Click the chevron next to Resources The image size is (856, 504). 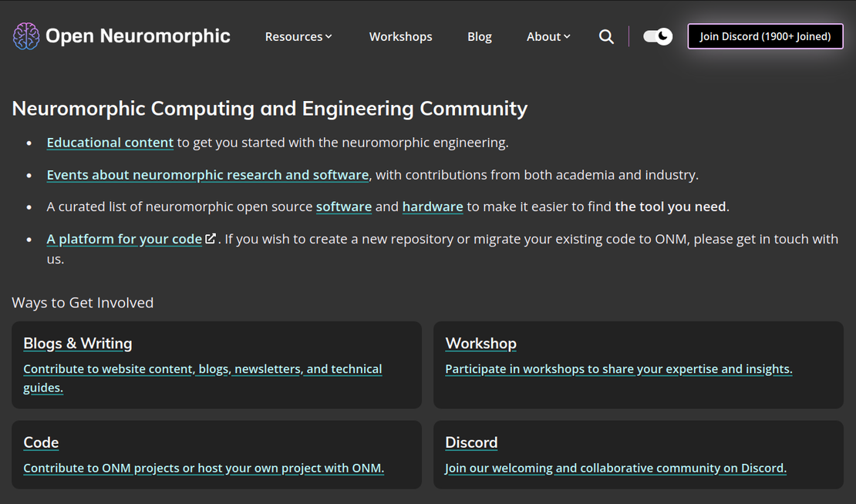[329, 36]
